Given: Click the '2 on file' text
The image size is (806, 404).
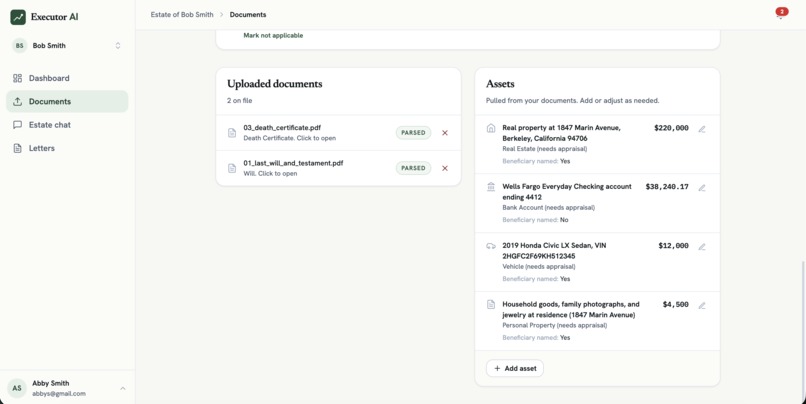Looking at the screenshot, I should 240,101.
